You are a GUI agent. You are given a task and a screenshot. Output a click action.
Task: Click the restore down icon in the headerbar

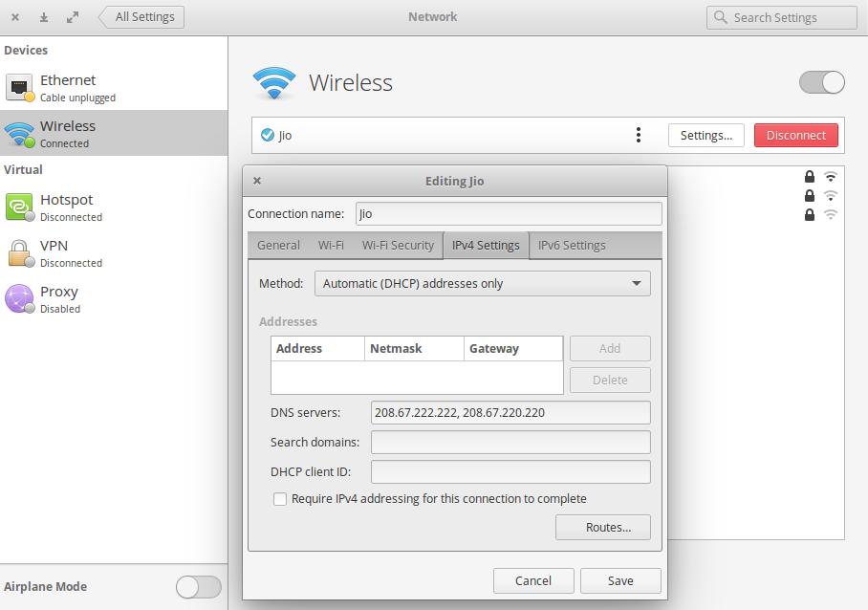[x=72, y=16]
